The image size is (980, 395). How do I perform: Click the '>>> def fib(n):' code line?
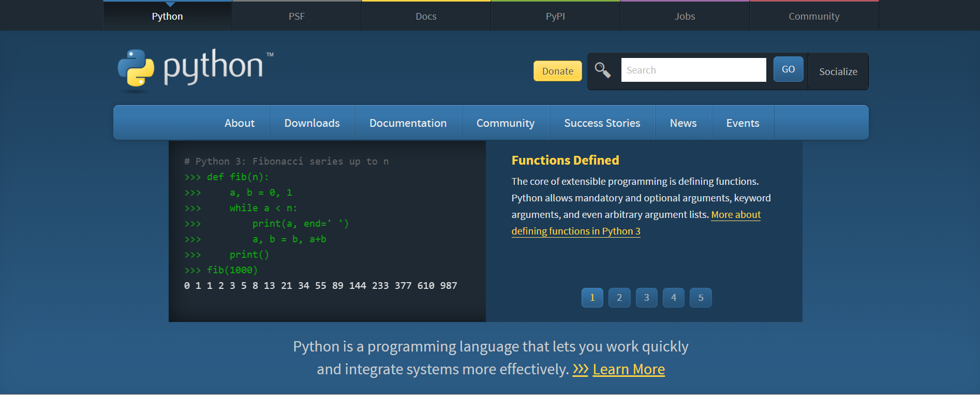tap(227, 177)
